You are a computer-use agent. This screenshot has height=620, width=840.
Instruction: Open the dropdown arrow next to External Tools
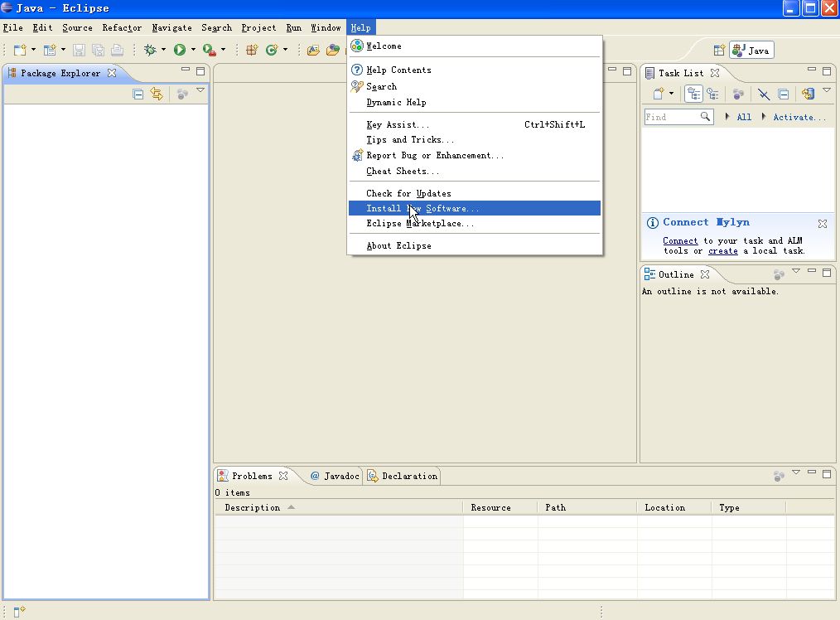point(223,50)
